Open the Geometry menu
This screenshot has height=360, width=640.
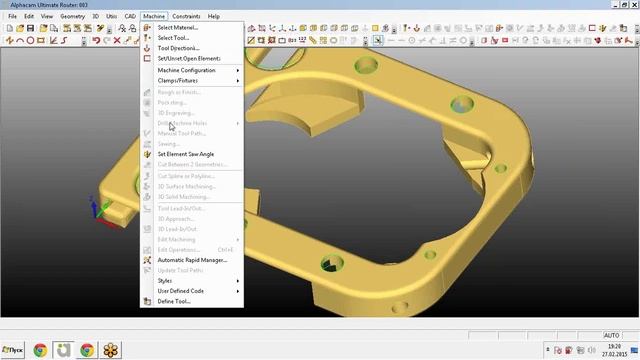pos(73,16)
